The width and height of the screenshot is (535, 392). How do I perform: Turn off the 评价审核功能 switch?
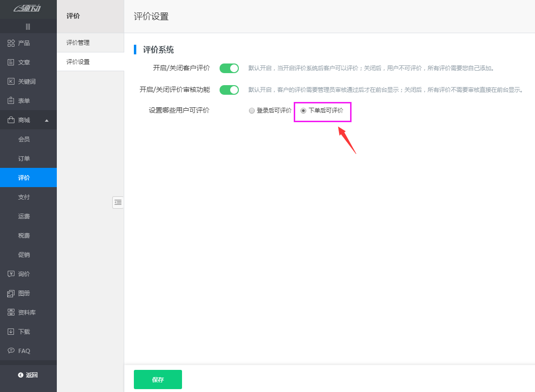coord(229,89)
